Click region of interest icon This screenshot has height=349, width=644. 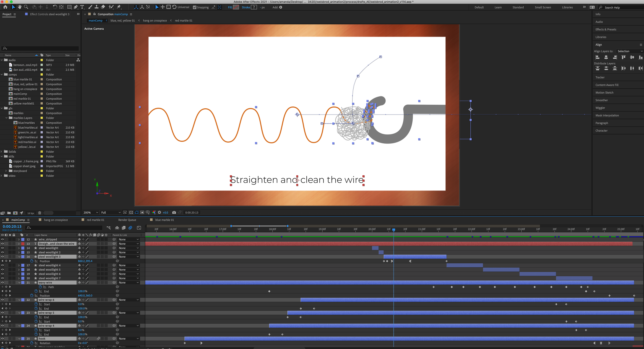click(142, 212)
